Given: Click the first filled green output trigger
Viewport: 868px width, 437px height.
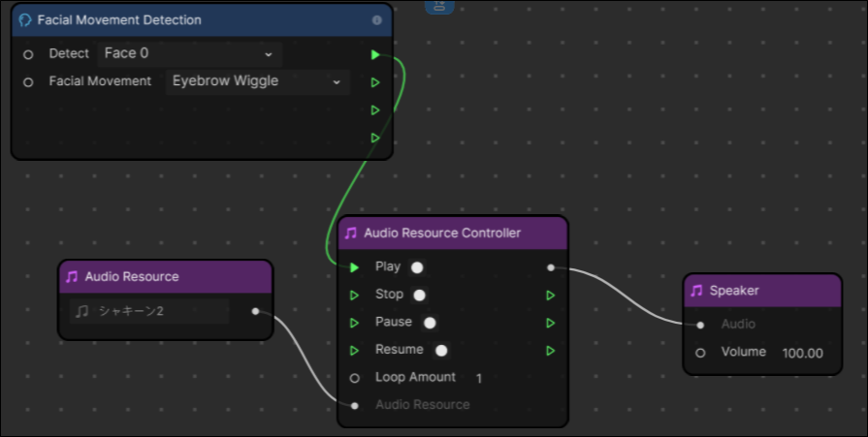Looking at the screenshot, I should click(375, 55).
